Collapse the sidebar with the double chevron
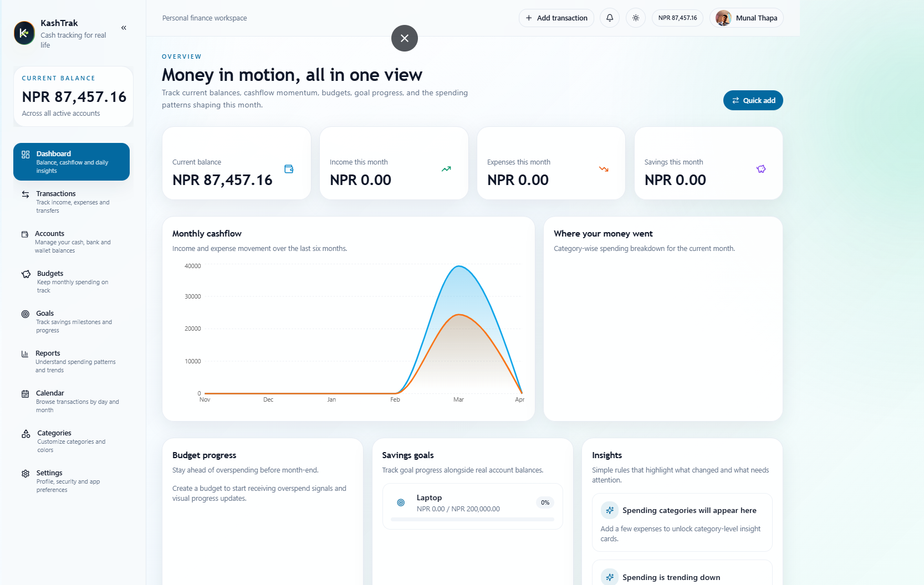 point(124,28)
